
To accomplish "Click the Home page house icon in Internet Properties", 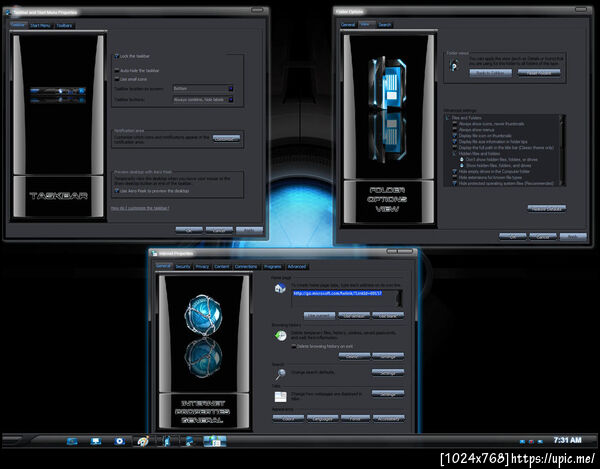I will point(280,288).
